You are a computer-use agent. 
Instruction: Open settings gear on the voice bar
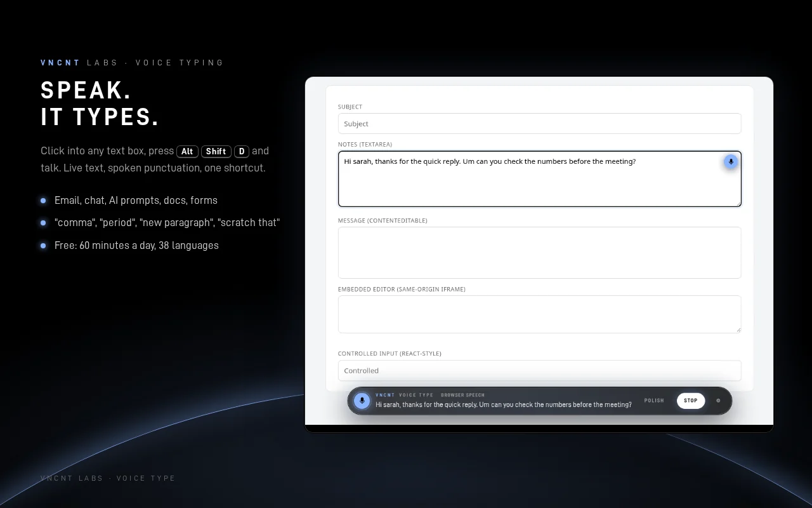[718, 401]
